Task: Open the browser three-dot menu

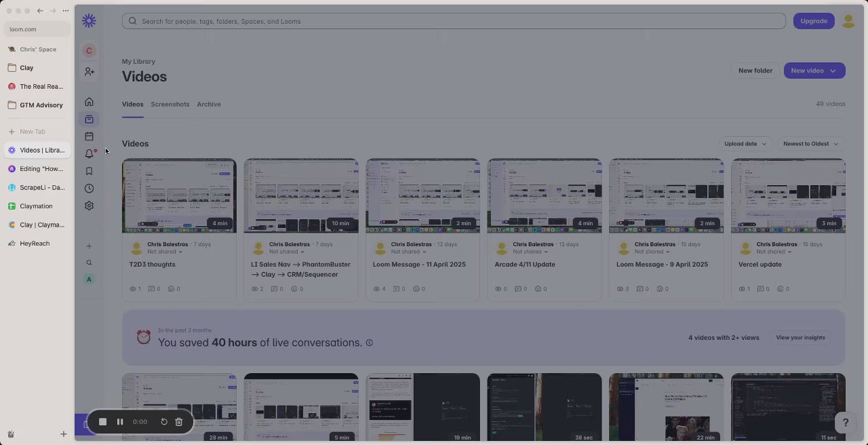Action: pos(65,11)
